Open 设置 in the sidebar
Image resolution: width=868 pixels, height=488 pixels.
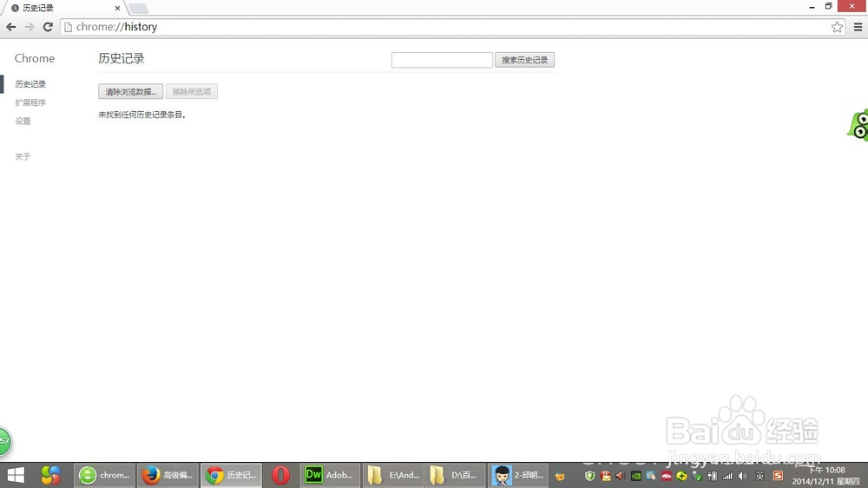pyautogui.click(x=23, y=121)
